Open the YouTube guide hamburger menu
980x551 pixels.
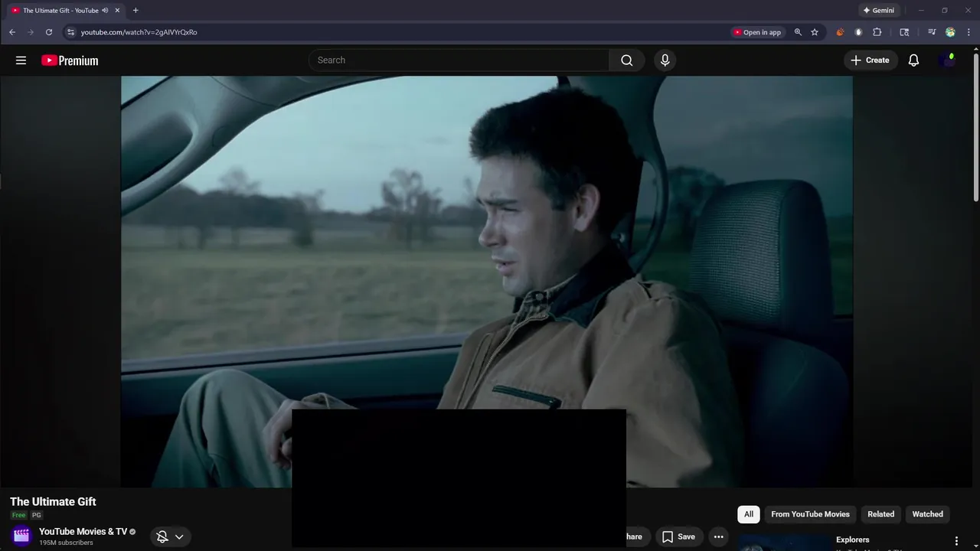click(21, 60)
